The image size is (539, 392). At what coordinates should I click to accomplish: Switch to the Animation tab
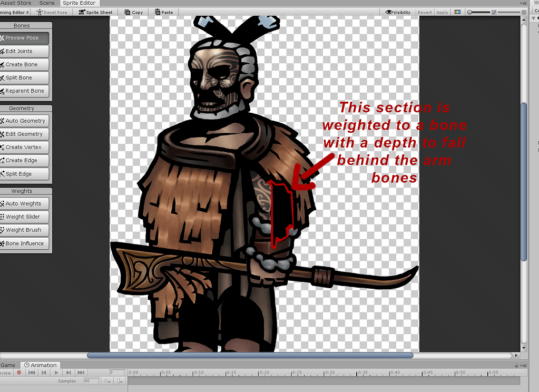41,365
